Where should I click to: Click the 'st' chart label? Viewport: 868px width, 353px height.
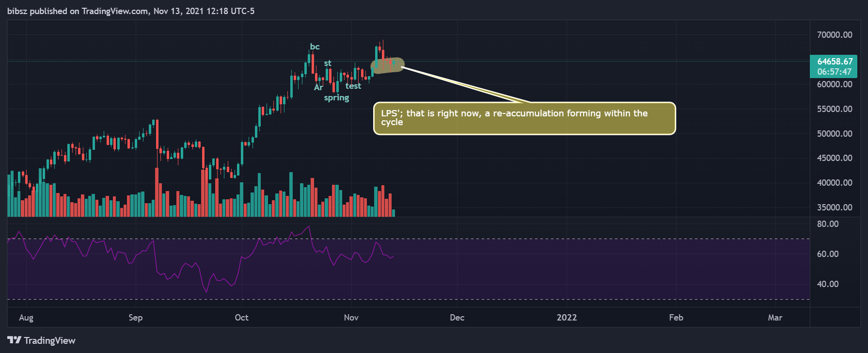[328, 63]
